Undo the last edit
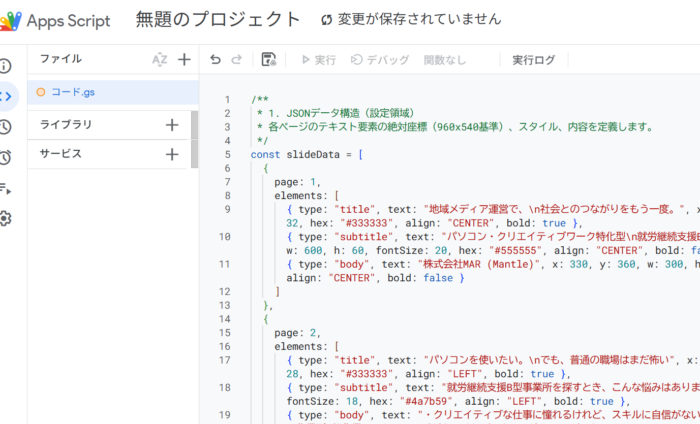The image size is (700, 424). [x=215, y=60]
